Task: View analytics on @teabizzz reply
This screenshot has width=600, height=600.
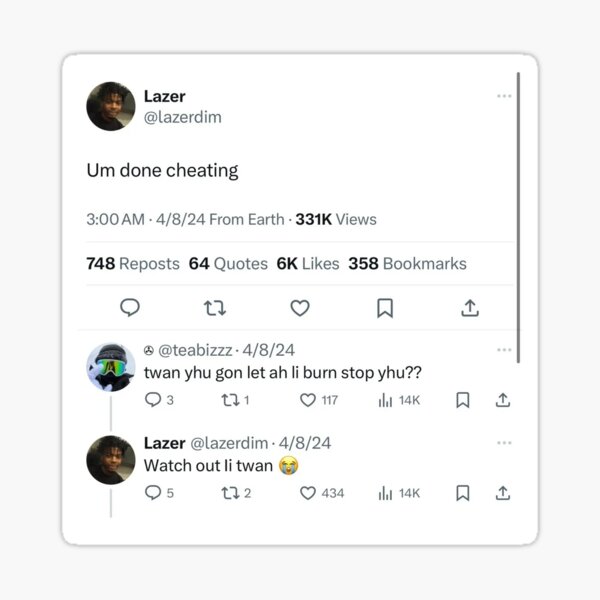Action: (385, 400)
